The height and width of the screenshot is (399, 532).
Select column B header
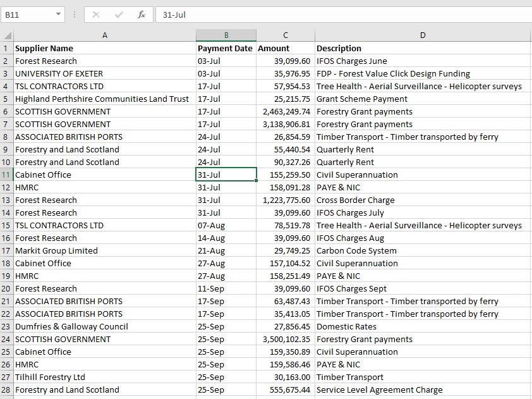tap(226, 35)
